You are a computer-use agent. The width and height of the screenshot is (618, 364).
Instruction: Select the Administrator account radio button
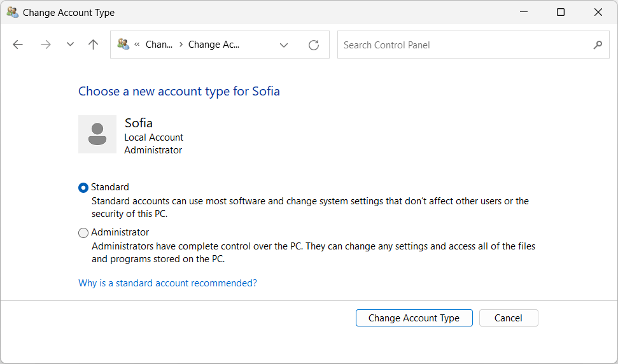coord(83,233)
